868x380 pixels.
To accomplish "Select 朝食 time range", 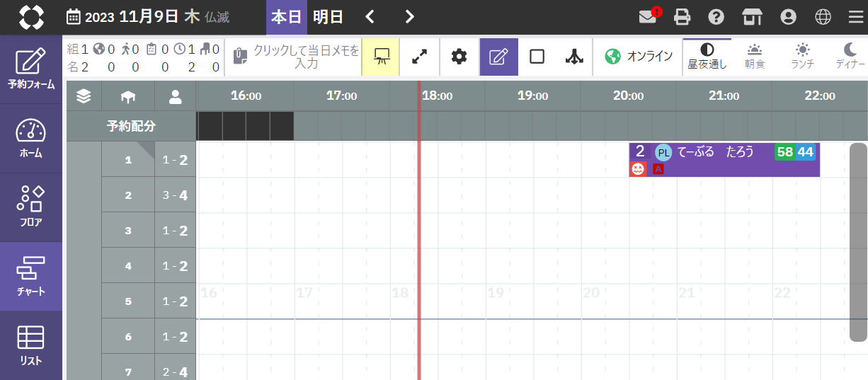I will click(x=755, y=57).
